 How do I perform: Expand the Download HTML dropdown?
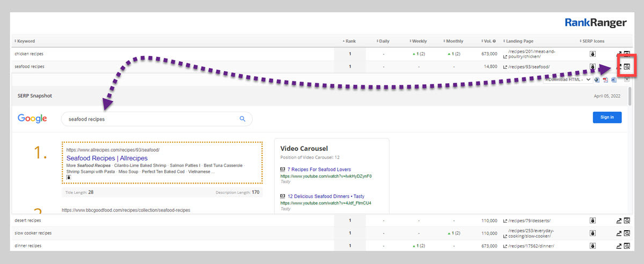point(568,79)
